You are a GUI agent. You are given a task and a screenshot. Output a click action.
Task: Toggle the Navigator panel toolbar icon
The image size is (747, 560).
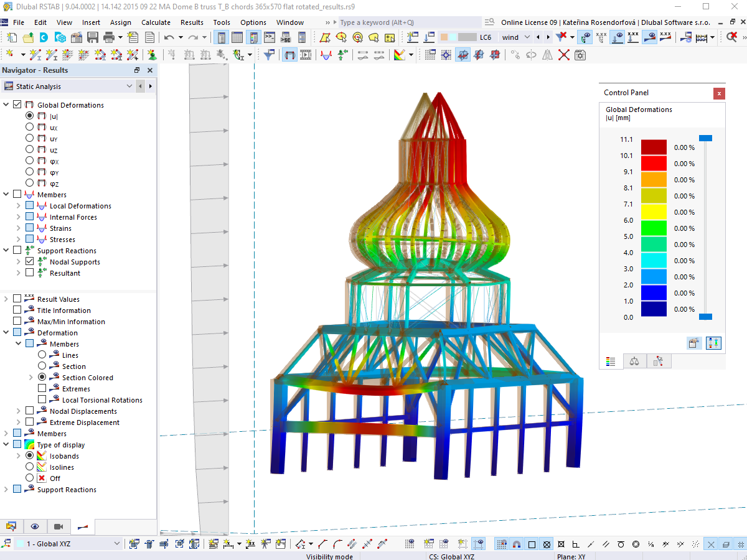[x=221, y=37]
